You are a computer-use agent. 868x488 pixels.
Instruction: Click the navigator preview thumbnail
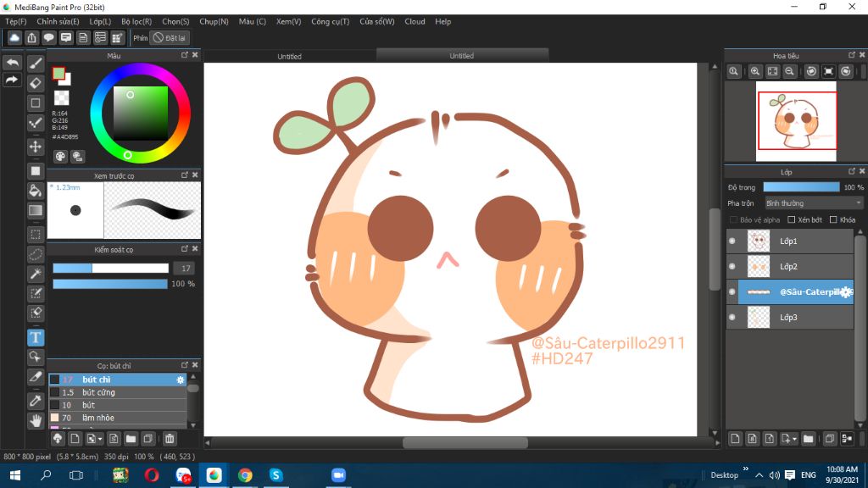(x=796, y=121)
